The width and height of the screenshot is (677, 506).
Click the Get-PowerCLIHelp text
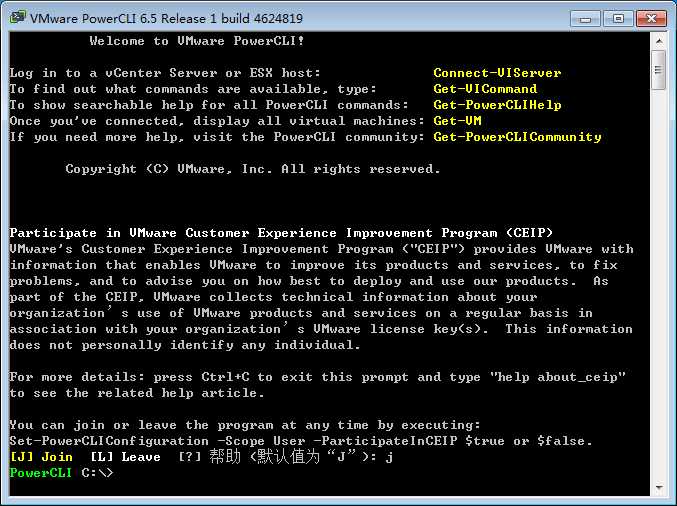(497, 105)
